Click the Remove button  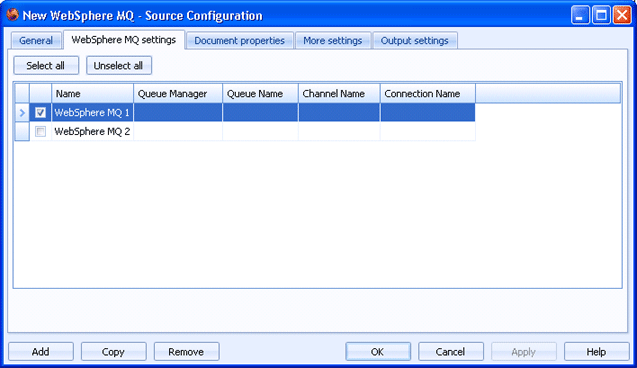[x=186, y=351]
